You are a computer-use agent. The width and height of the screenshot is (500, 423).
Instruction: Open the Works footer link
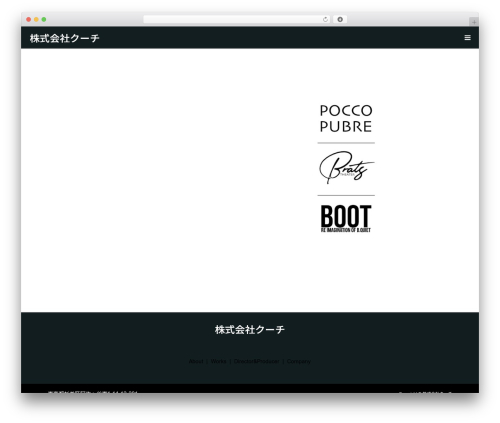coord(218,361)
